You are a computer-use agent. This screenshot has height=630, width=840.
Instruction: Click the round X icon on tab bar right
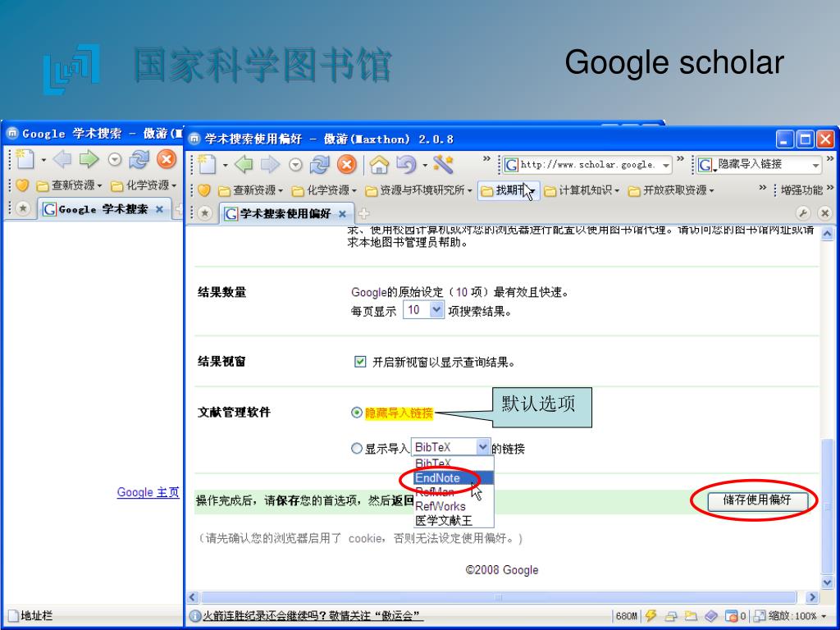(825, 213)
